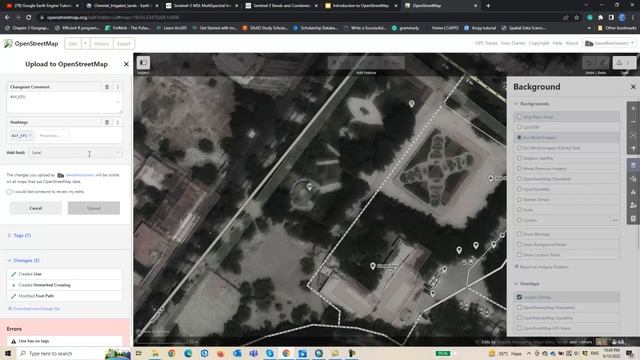Open the Issues panel icon

633,192
